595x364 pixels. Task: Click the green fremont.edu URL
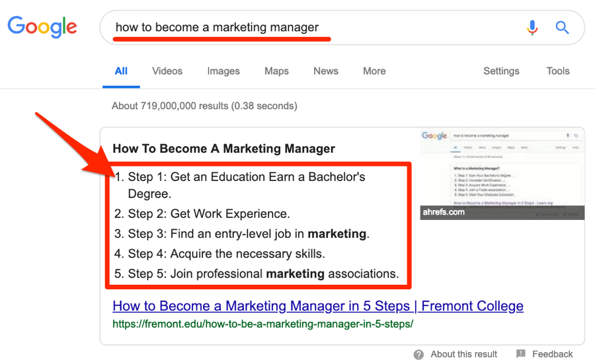[262, 324]
